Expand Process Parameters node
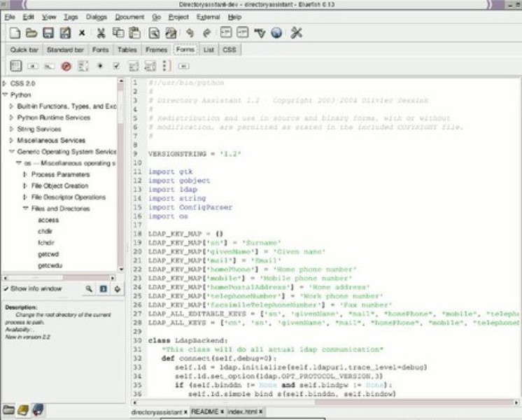The width and height of the screenshot is (522, 420). 25,174
